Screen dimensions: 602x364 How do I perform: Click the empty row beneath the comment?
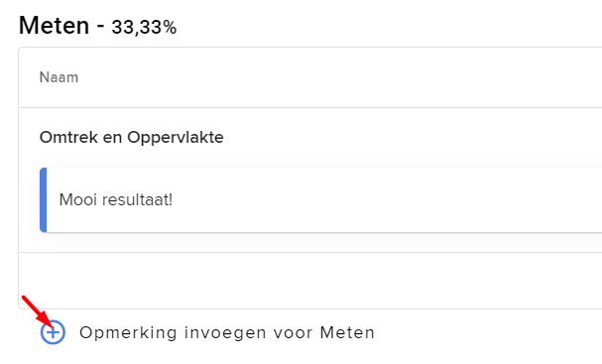click(x=310, y=281)
